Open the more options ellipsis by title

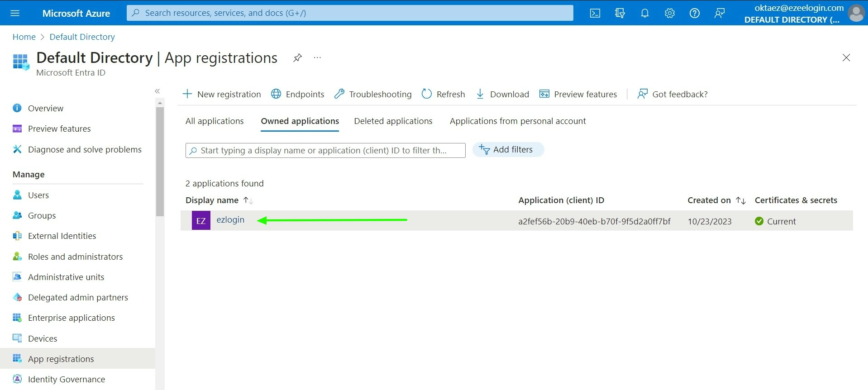(317, 57)
